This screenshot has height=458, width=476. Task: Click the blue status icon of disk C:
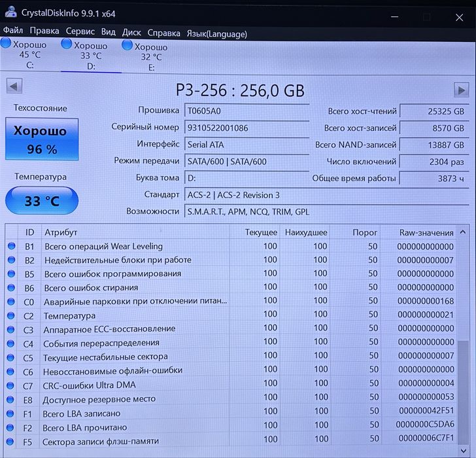click(x=6, y=43)
